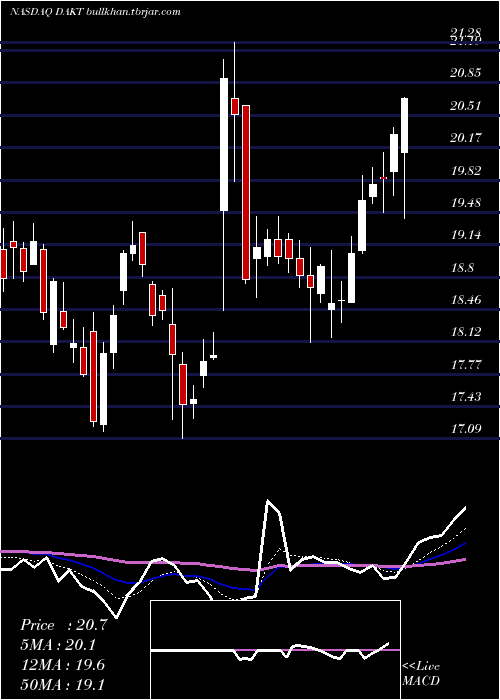Click the tall red candle falling from 20.6
The image size is (500, 700).
(246, 192)
